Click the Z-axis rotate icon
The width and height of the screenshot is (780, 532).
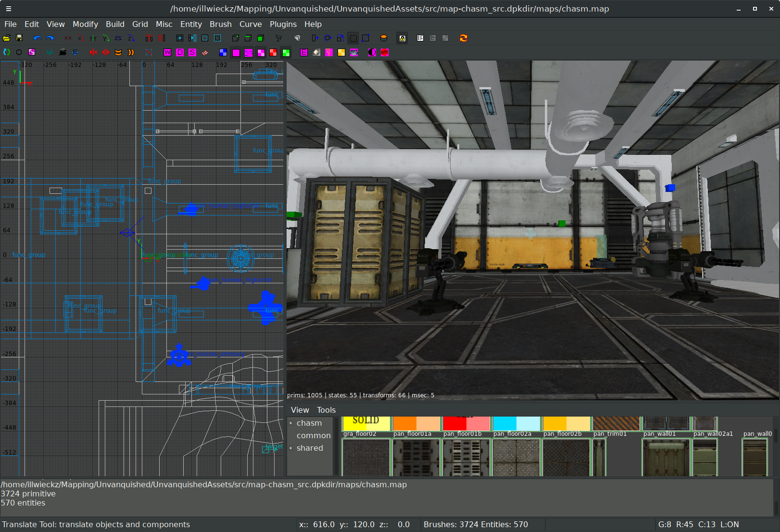point(130,38)
